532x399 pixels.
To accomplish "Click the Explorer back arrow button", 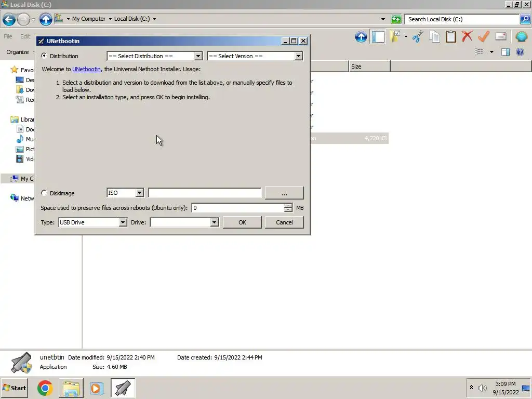I will 9,19.
